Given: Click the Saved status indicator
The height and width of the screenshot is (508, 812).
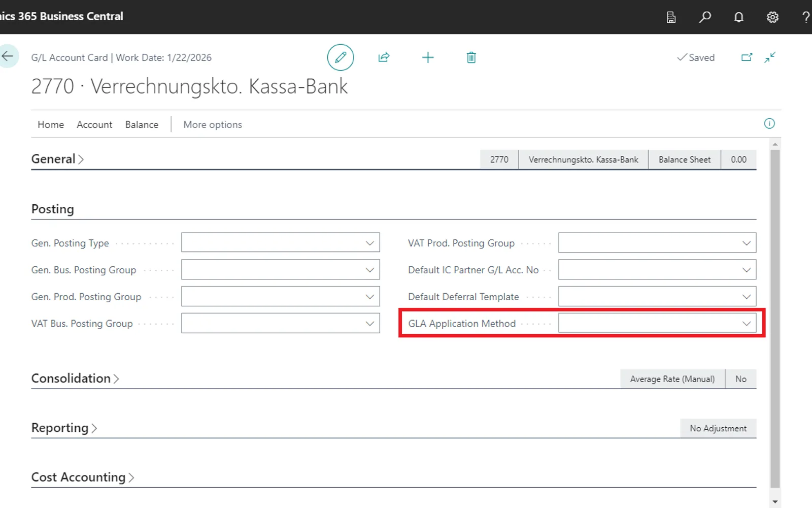Looking at the screenshot, I should coord(696,57).
